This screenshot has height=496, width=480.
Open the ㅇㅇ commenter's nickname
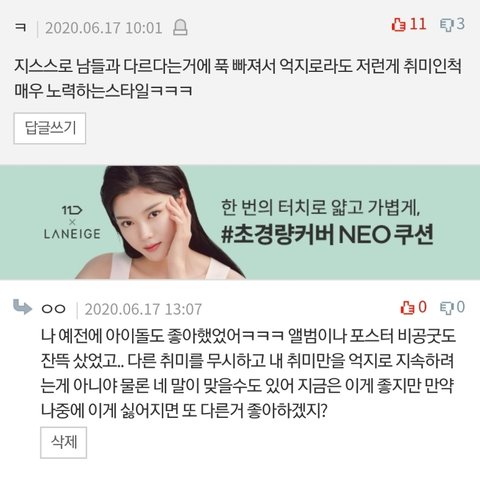(x=53, y=309)
